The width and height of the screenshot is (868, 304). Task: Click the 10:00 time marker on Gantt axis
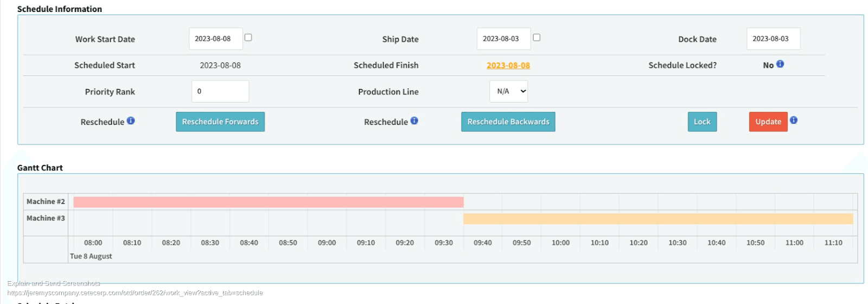click(x=560, y=243)
